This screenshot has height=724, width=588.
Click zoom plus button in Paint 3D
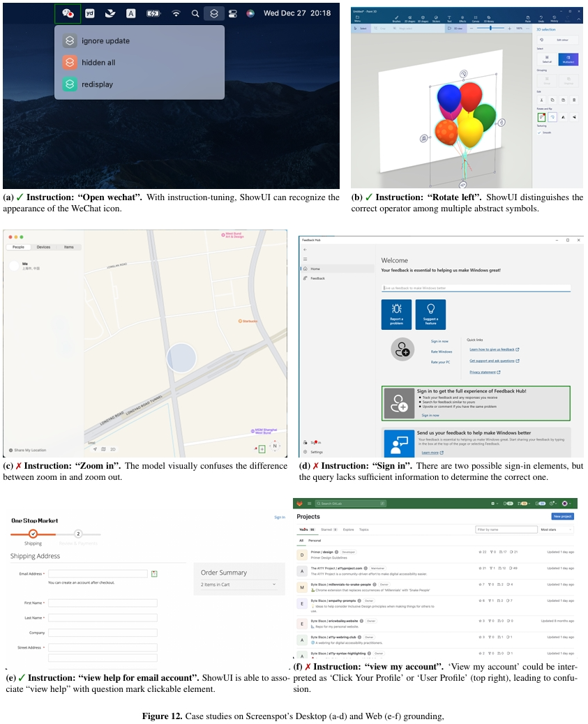tap(509, 29)
